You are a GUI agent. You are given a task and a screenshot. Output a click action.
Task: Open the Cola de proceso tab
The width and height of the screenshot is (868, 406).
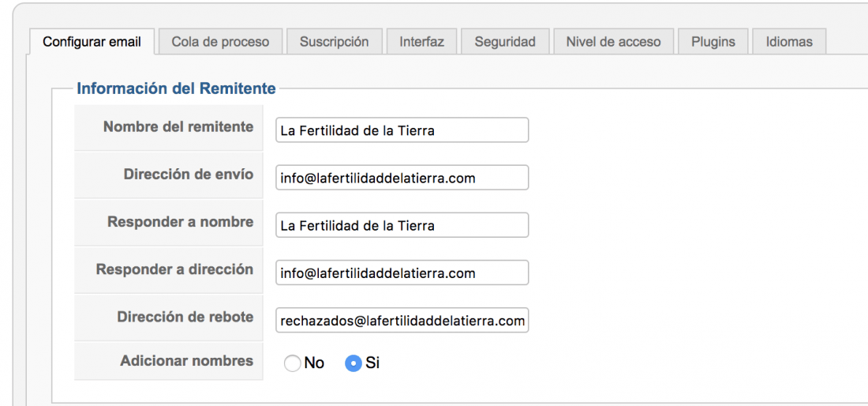coord(220,42)
